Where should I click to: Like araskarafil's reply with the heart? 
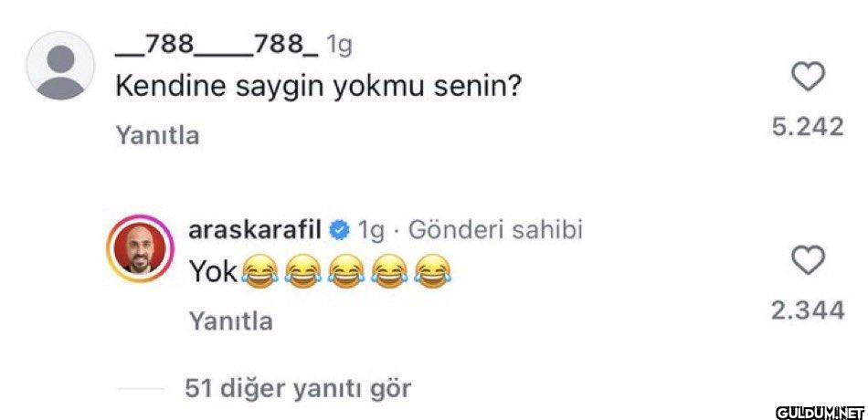point(809,260)
